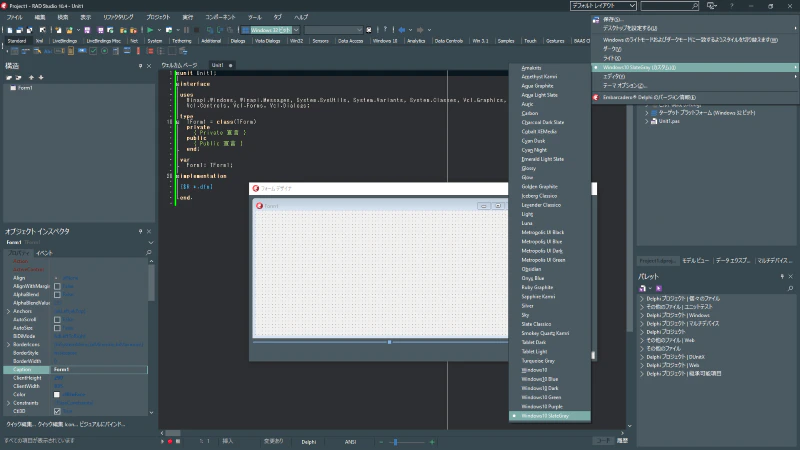
Task: Switch to the Data Access palette tab
Action: point(350,41)
